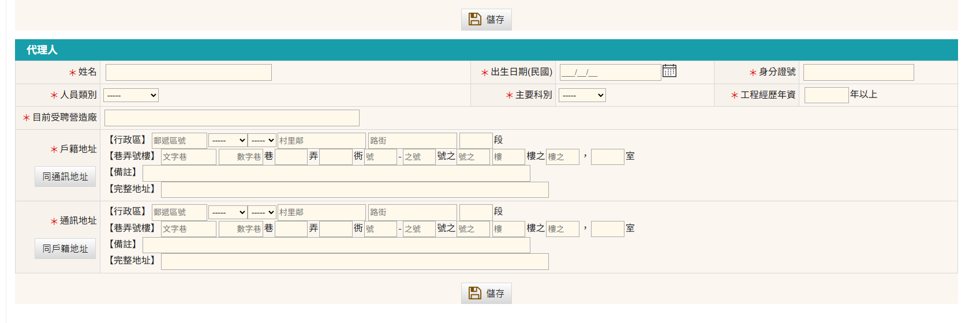
Task: Click the 戶籍地址 郵遞區號 field
Action: 179,141
